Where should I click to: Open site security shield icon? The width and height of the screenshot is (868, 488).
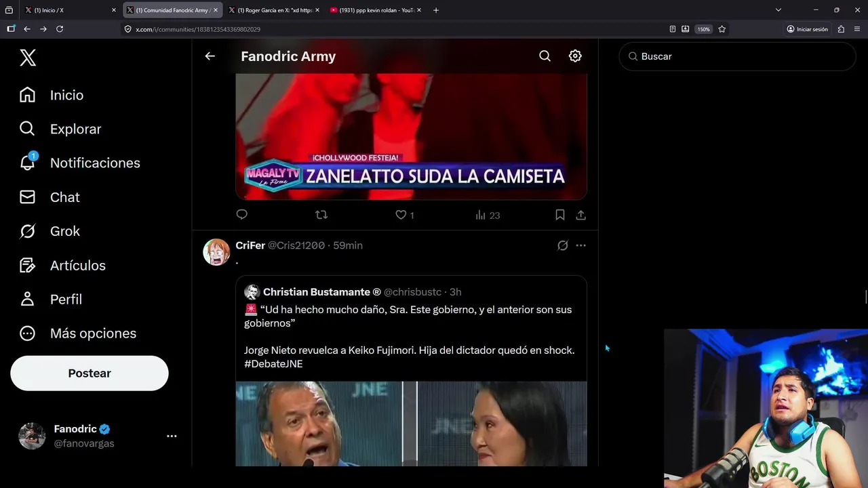click(127, 29)
